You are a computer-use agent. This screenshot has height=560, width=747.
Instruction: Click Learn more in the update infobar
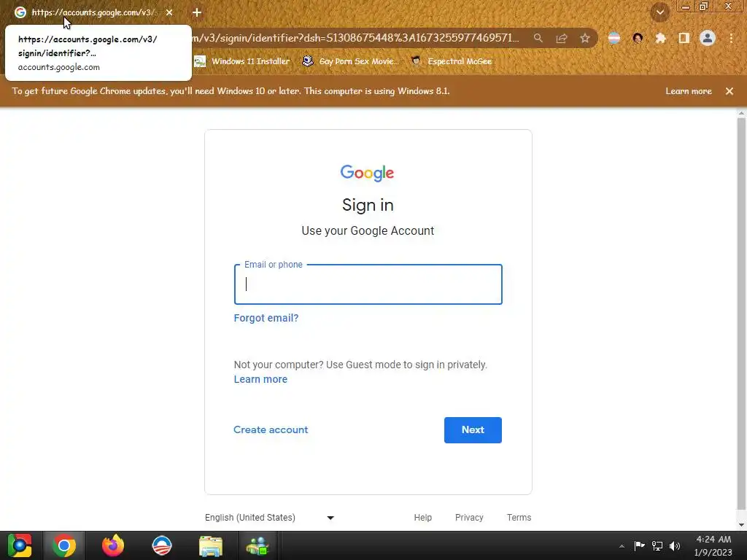(689, 91)
